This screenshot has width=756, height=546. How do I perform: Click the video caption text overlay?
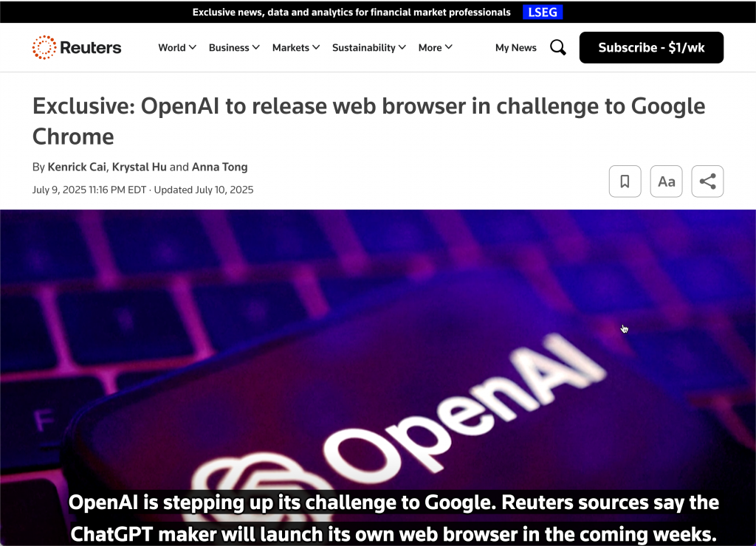394,518
